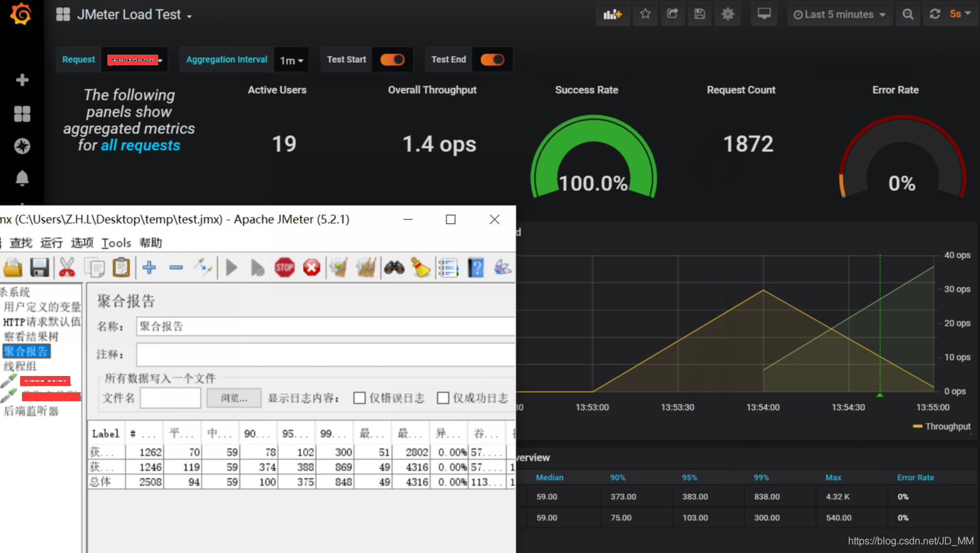This screenshot has height=553, width=980.
Task: Open the 选项 menu in JMeter
Action: pos(82,243)
